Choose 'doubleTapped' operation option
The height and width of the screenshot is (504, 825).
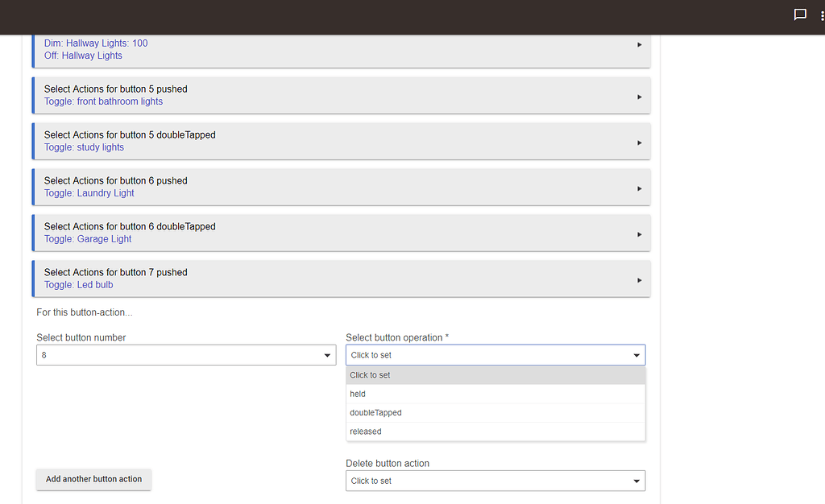click(x=495, y=412)
